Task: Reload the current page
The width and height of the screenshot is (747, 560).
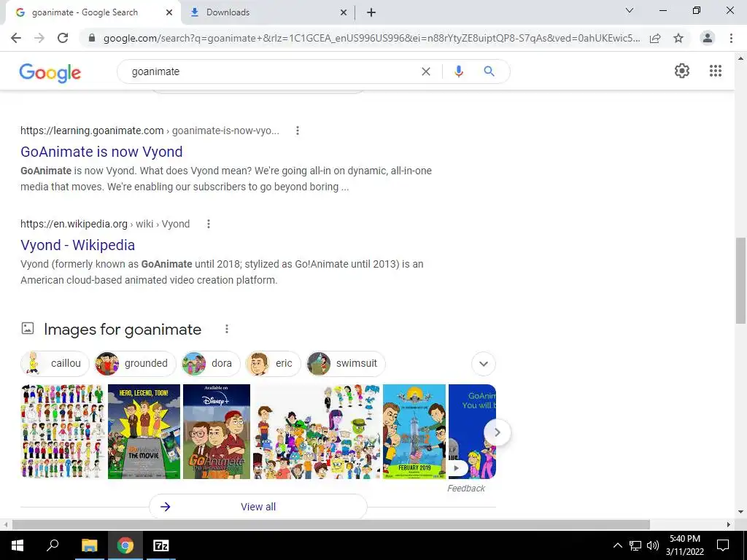Action: [x=63, y=38]
